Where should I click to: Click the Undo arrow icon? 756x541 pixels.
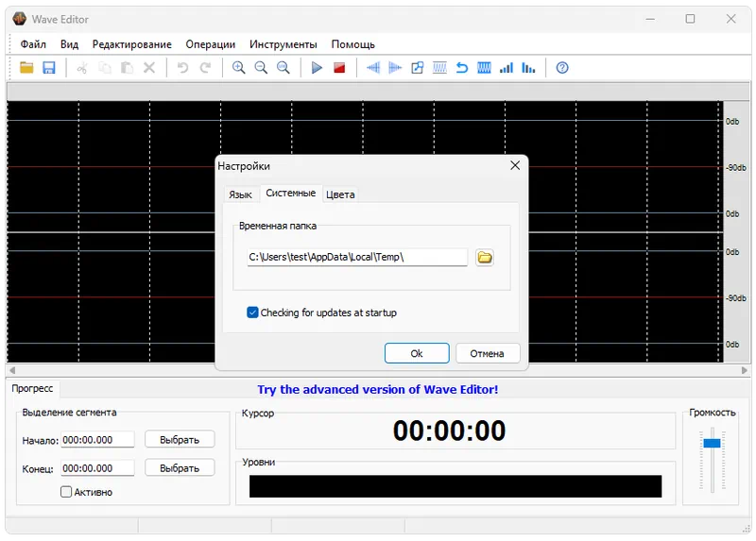point(182,68)
